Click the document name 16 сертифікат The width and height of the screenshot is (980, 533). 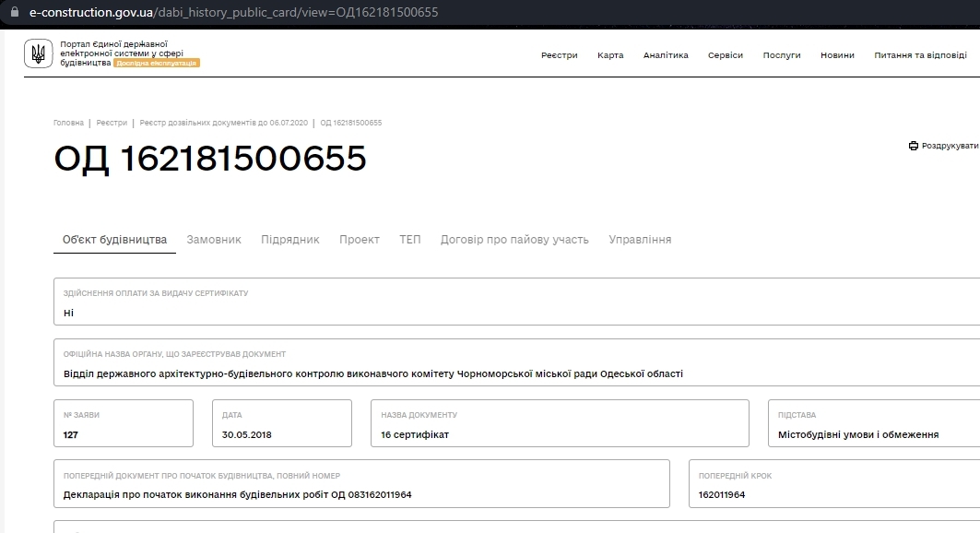tap(415, 435)
